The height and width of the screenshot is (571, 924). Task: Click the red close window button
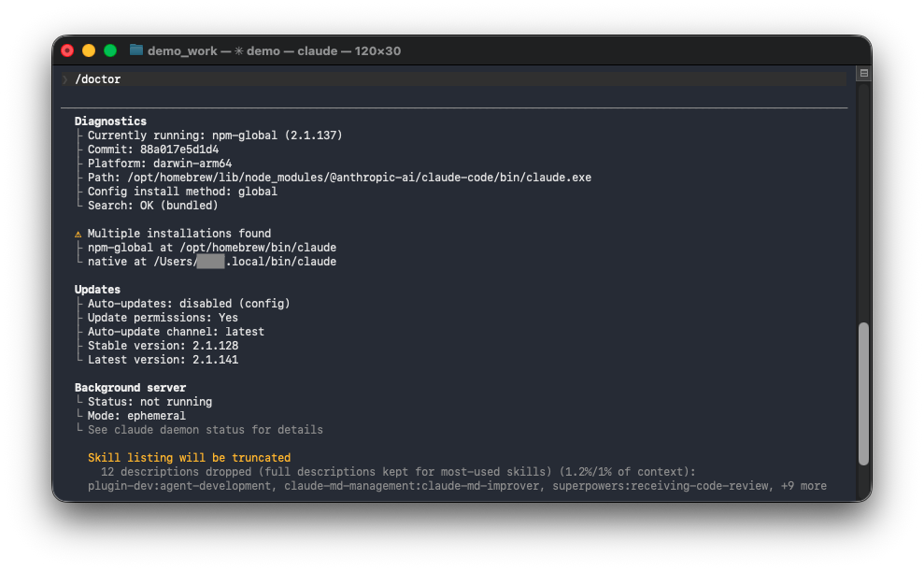67,50
